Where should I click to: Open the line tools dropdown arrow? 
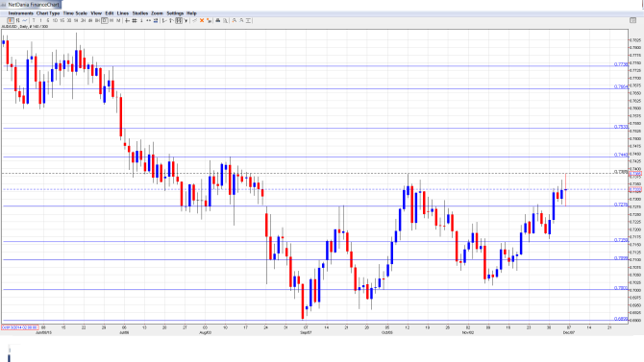click(186, 20)
